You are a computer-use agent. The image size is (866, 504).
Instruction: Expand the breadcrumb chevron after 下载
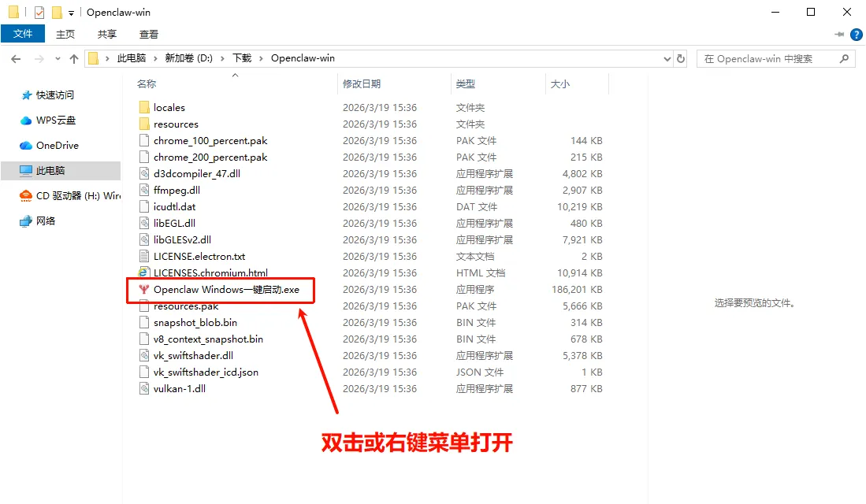point(261,58)
